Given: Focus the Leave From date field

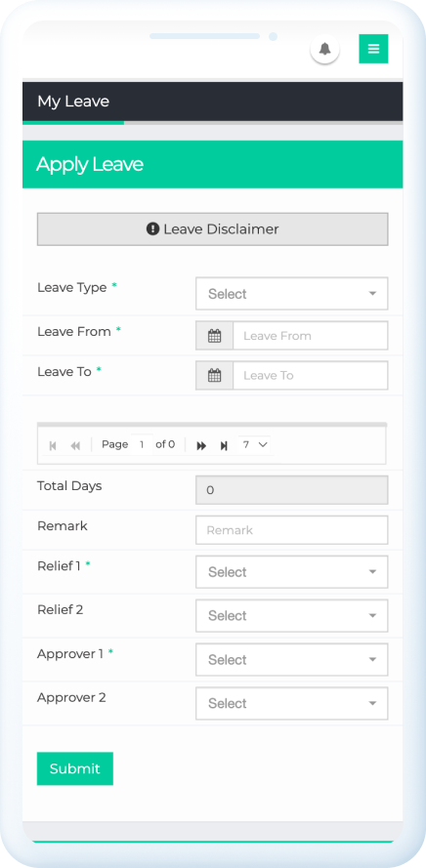Looking at the screenshot, I should pos(311,336).
